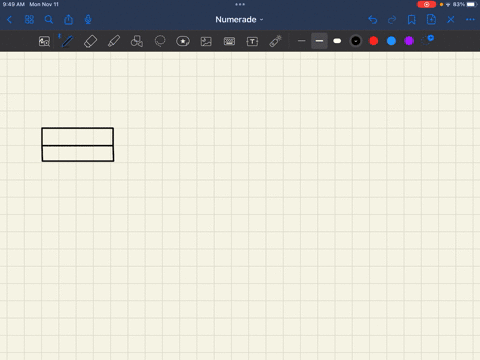The height and width of the screenshot is (360, 480).
Task: Open the Numerade title dropdown
Action: 239,20
